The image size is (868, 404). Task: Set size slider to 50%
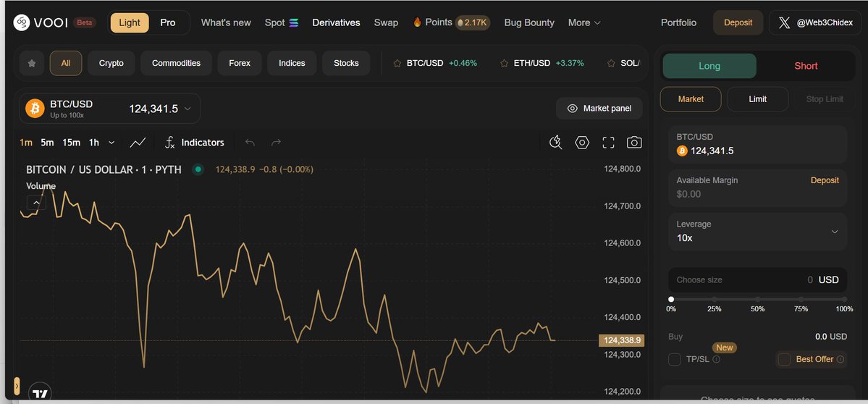[x=758, y=300]
